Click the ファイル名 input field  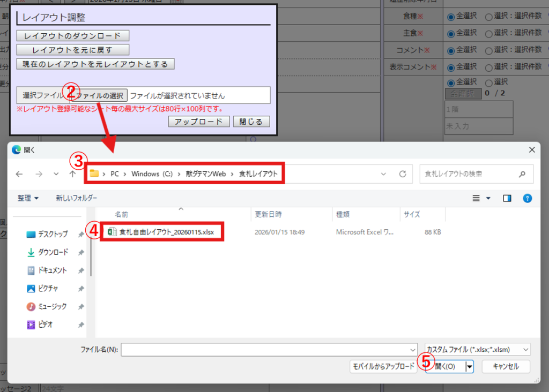[x=268, y=350]
